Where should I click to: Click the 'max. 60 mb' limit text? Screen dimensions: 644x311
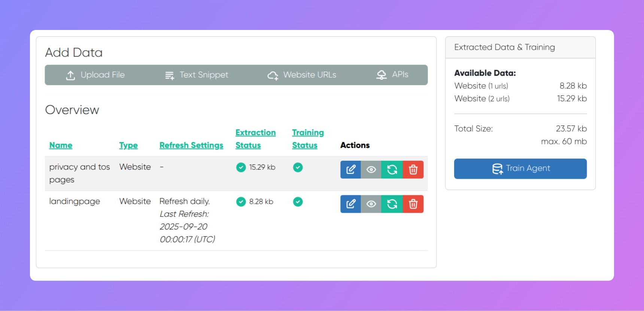tap(563, 141)
